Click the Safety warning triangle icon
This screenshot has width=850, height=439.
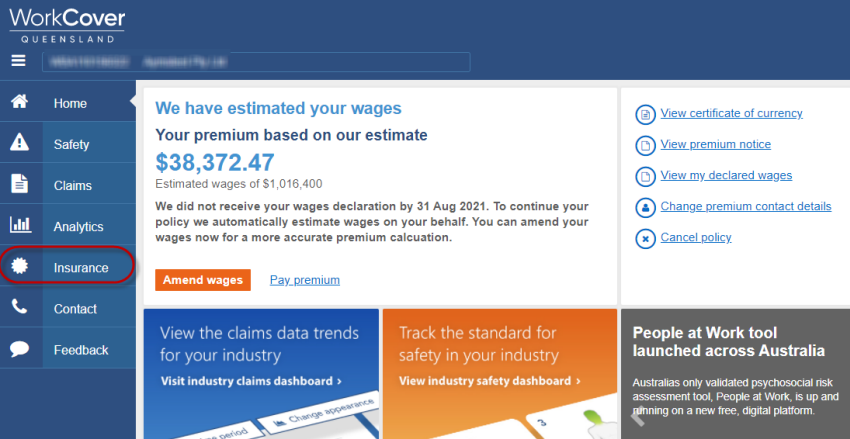pyautogui.click(x=20, y=143)
